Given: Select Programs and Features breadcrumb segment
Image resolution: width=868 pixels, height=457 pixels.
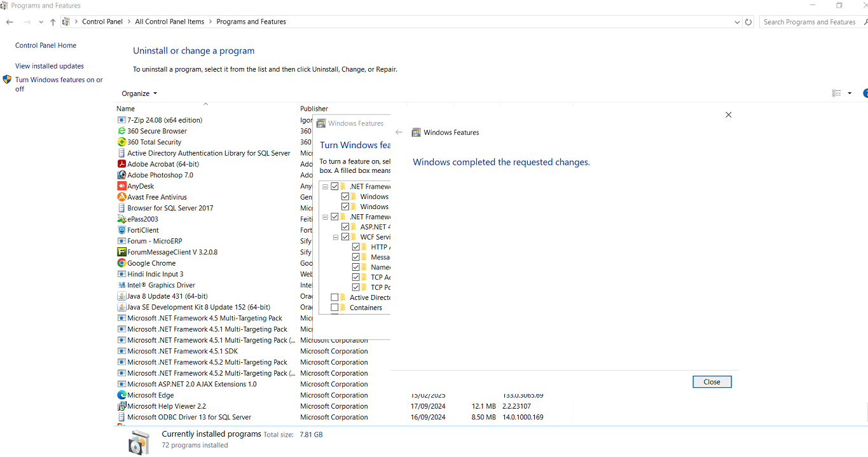Looking at the screenshot, I should click(x=251, y=22).
